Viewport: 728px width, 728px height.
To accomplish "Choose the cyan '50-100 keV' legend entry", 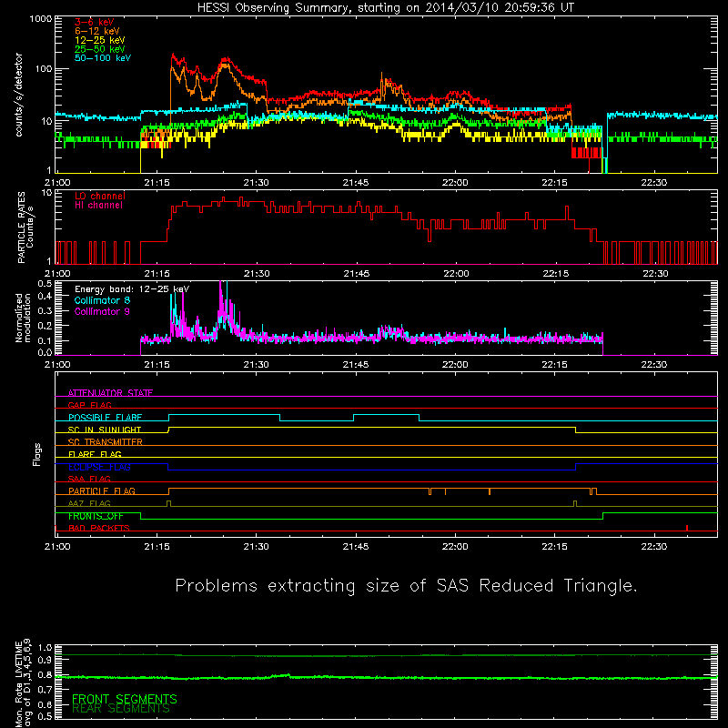I will [x=103, y=58].
